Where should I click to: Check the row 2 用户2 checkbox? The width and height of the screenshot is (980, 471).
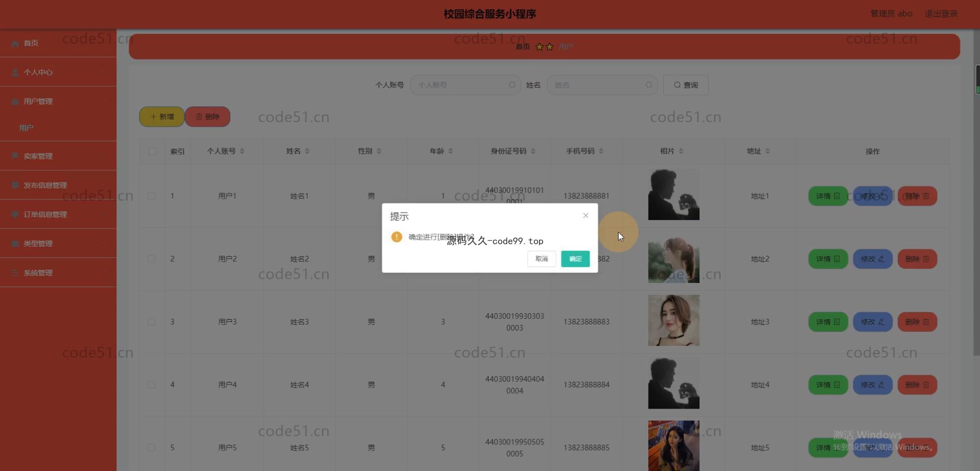point(151,259)
